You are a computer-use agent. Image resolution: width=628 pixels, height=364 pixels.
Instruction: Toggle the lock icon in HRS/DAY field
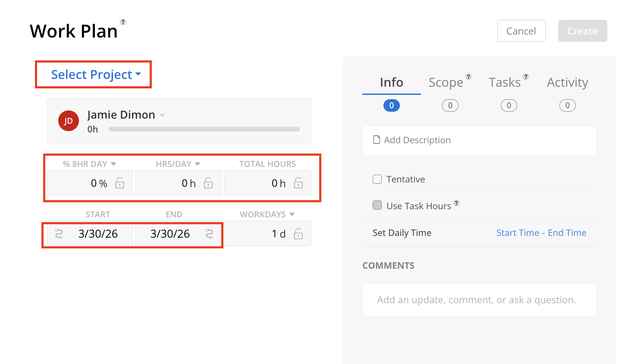(x=208, y=183)
